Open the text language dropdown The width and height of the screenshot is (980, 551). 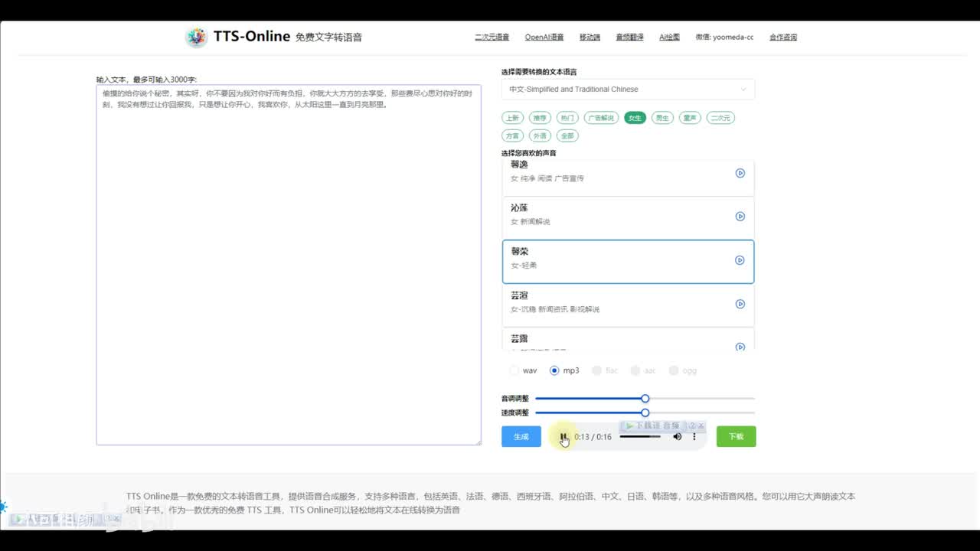[x=628, y=90]
